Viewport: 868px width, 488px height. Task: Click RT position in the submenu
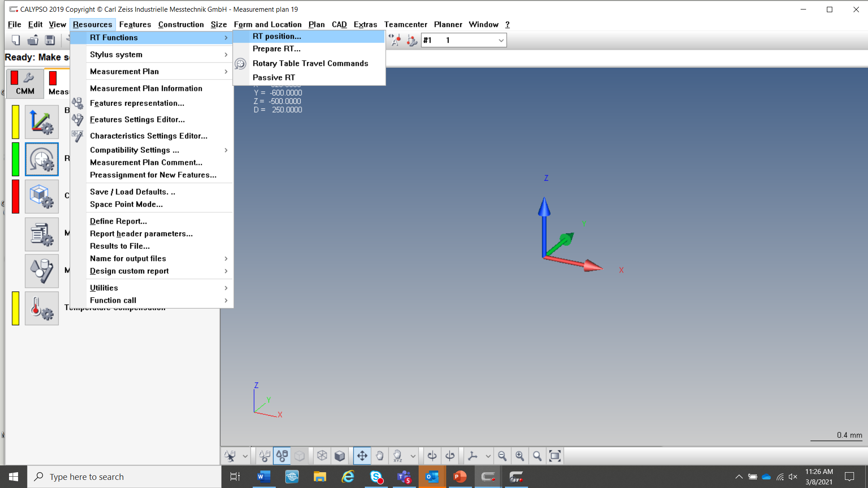pos(277,36)
